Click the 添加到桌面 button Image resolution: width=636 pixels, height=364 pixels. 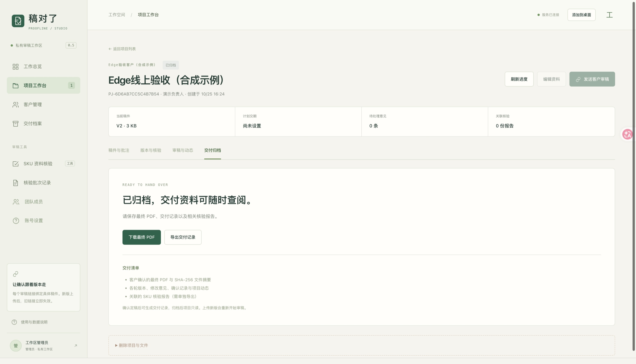582,15
